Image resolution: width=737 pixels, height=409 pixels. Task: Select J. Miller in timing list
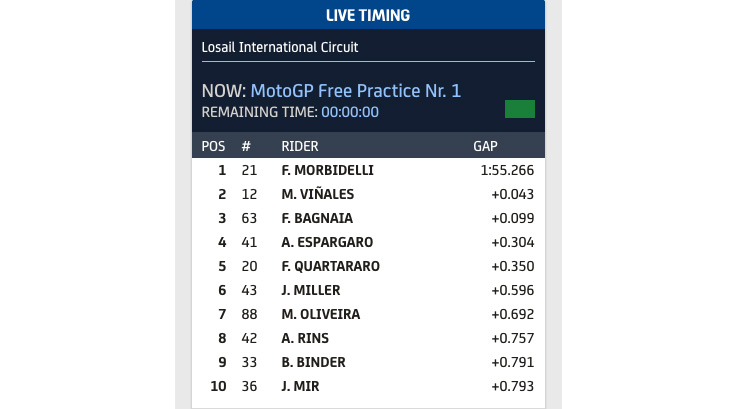tap(311, 290)
